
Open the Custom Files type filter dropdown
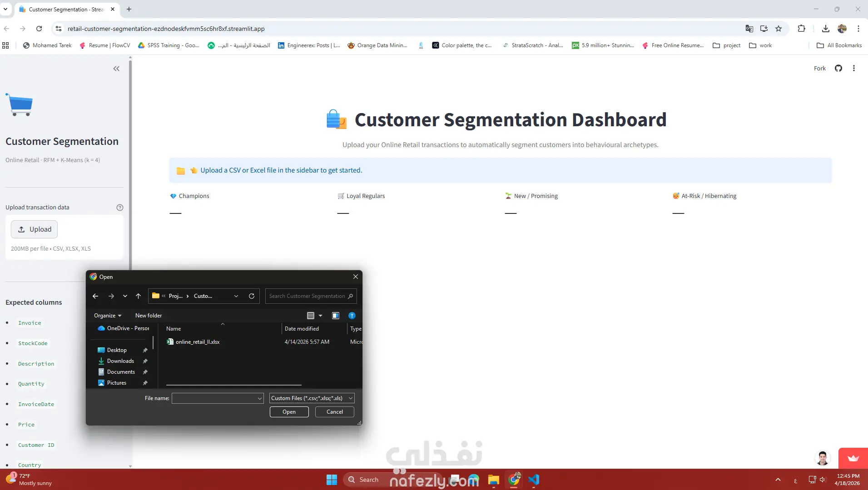click(312, 398)
